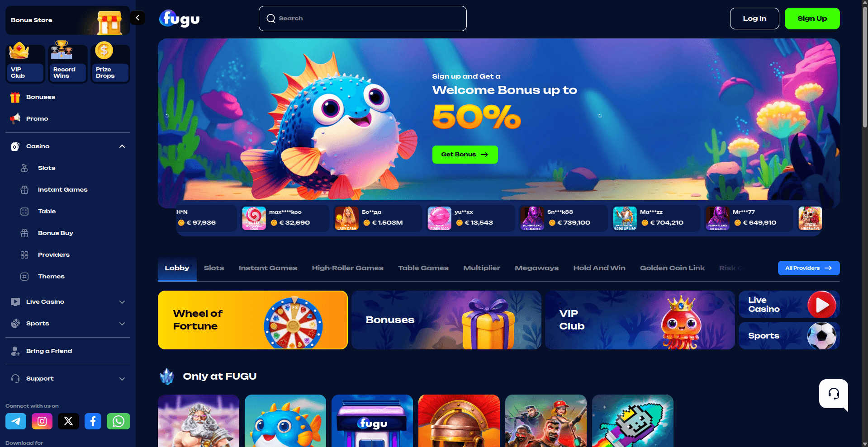Screen dimensions: 868x447
Task: Open the Facebook social icon
Action: 93,421
